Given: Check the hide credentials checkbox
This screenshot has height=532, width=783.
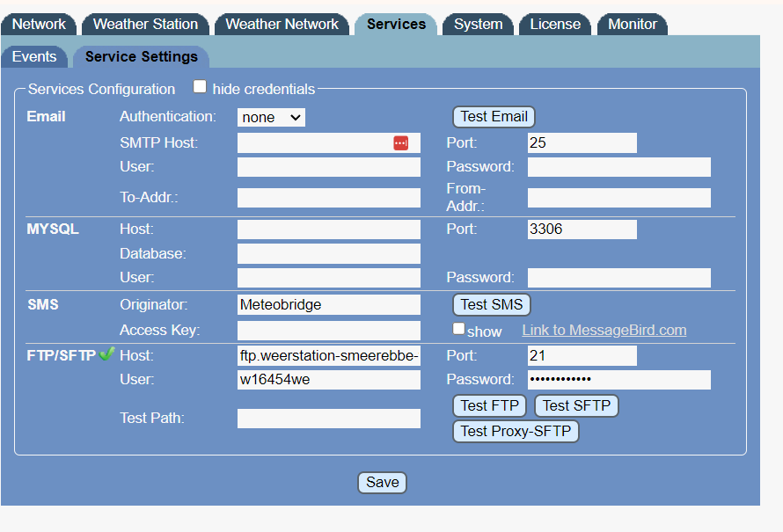Looking at the screenshot, I should (200, 86).
